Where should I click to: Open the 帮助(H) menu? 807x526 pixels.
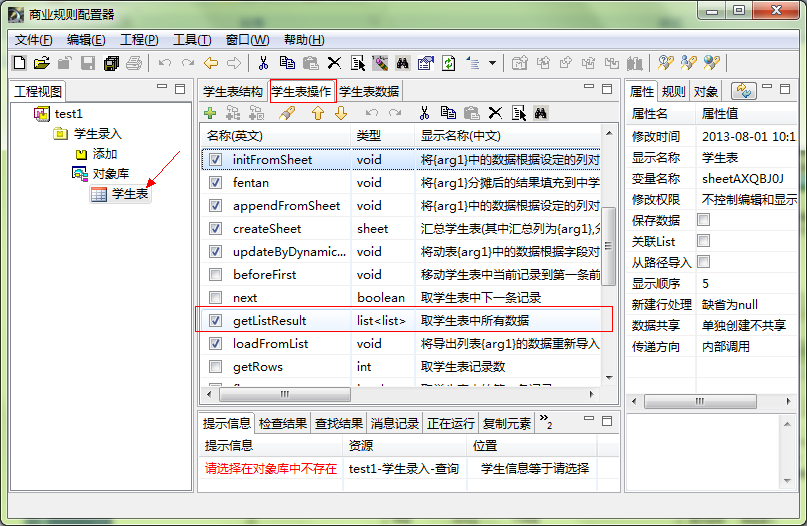[x=304, y=40]
